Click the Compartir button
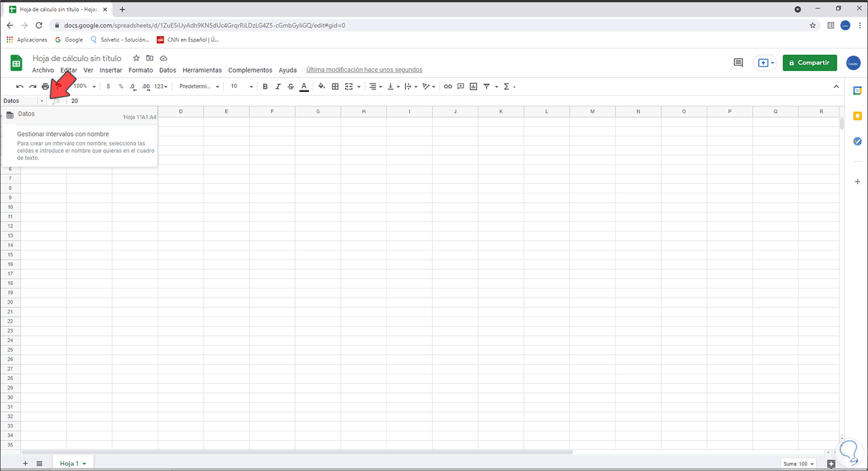Image resolution: width=868 pixels, height=471 pixels. tap(810, 62)
